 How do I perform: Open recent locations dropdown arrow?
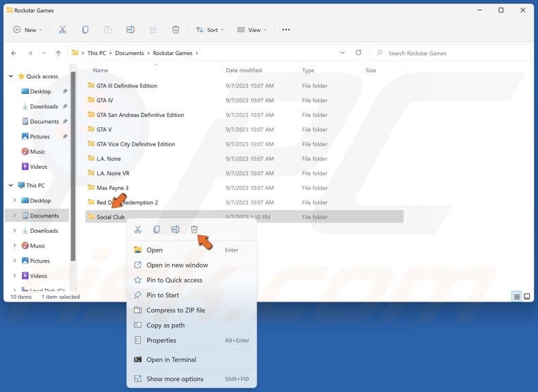tap(44, 53)
